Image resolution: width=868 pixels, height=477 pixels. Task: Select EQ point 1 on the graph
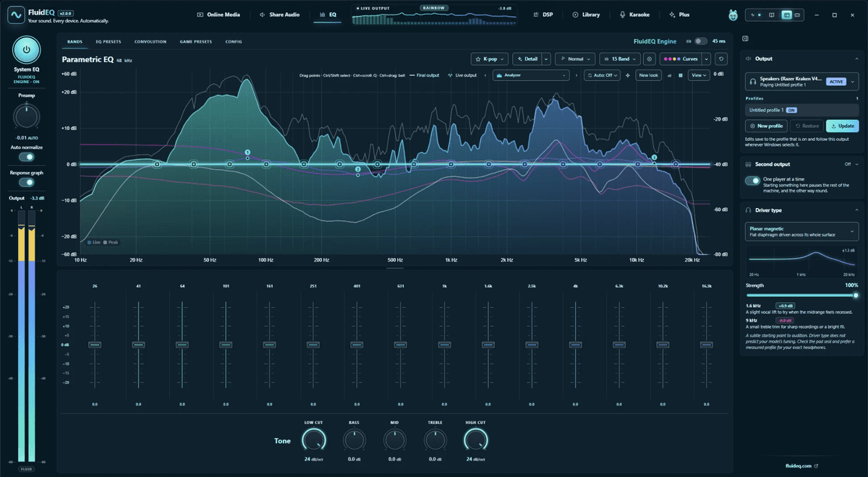click(x=247, y=152)
